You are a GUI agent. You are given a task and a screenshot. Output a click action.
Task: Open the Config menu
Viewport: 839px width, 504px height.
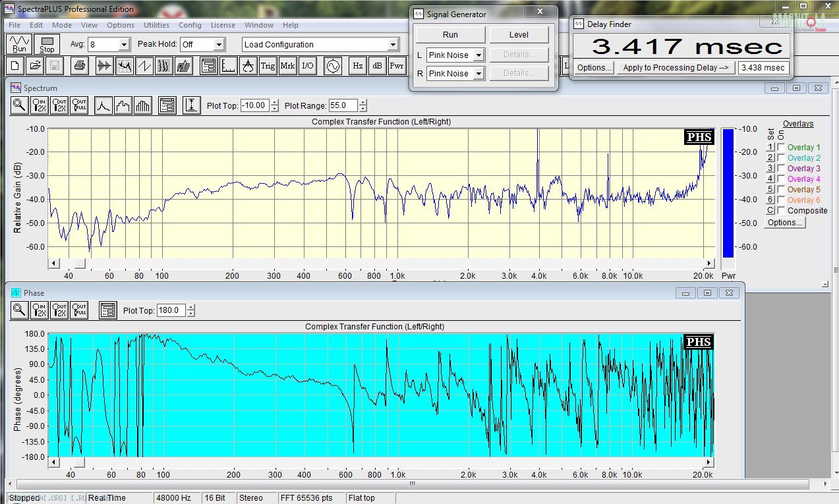click(190, 25)
